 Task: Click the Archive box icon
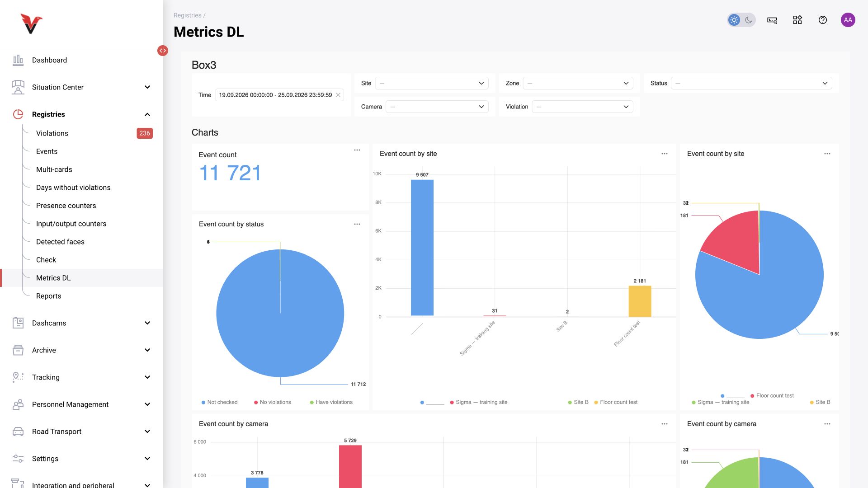coord(18,350)
